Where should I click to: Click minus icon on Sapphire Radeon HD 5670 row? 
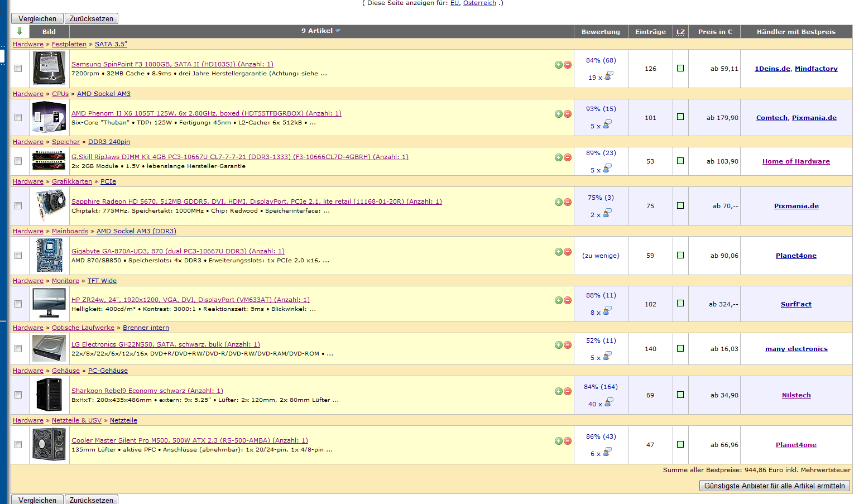pyautogui.click(x=568, y=202)
